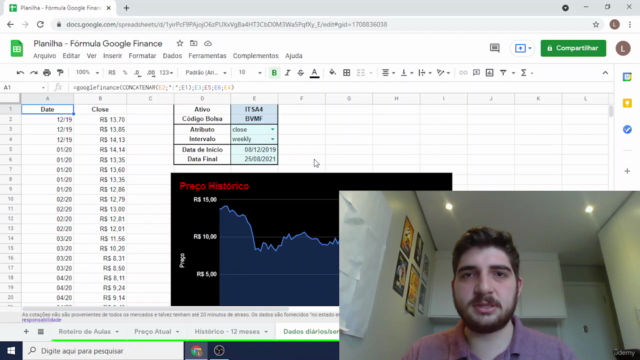The image size is (640, 360).
Task: Open the Formatar menu
Action: pos(142,56)
